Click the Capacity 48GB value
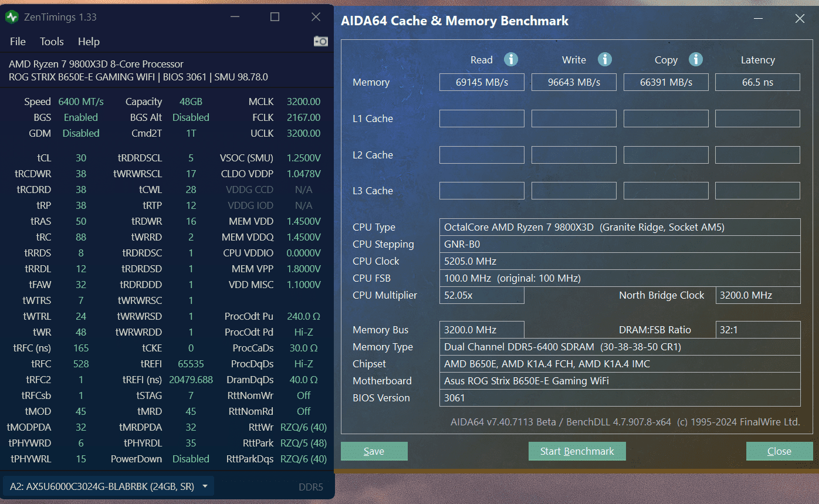The width and height of the screenshot is (819, 504). (191, 102)
